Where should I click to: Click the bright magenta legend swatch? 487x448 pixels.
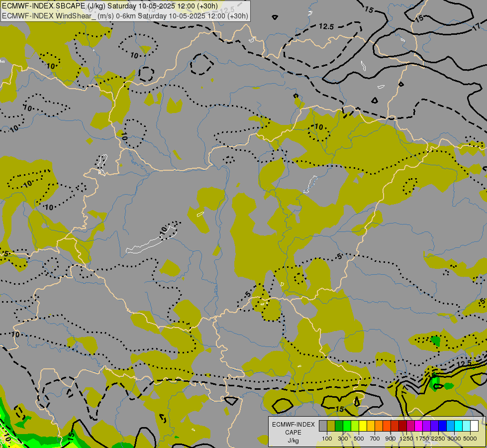pos(419,426)
